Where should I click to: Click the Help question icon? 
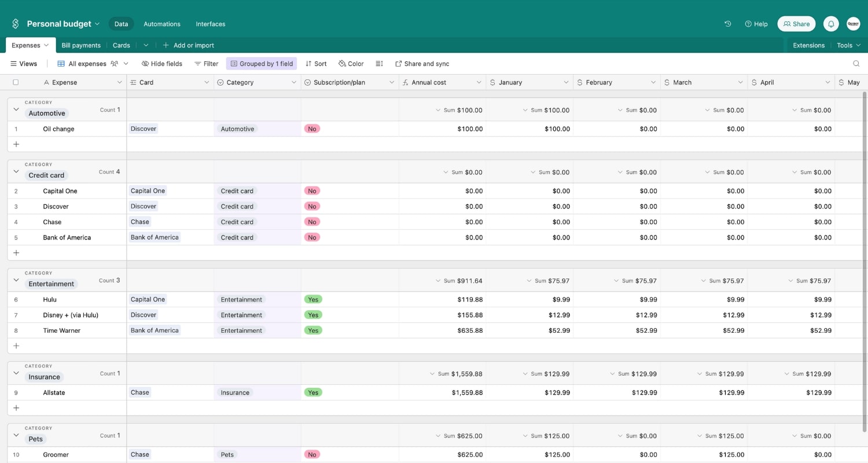pos(748,24)
